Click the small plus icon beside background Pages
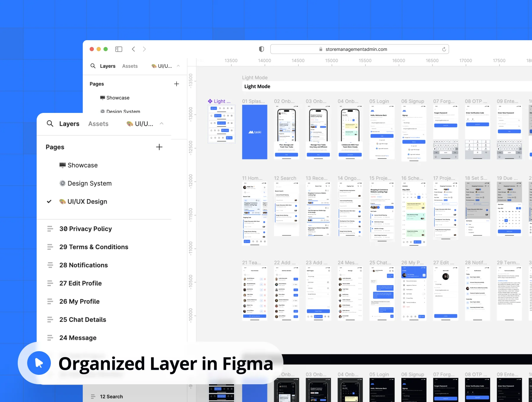 pos(176,84)
